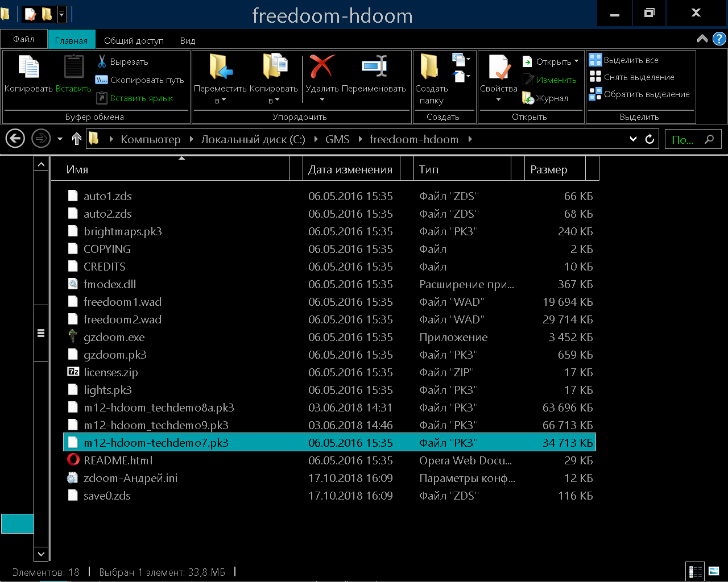Switch to the View (Вид) tab
The height and width of the screenshot is (582, 728).
pyautogui.click(x=188, y=40)
